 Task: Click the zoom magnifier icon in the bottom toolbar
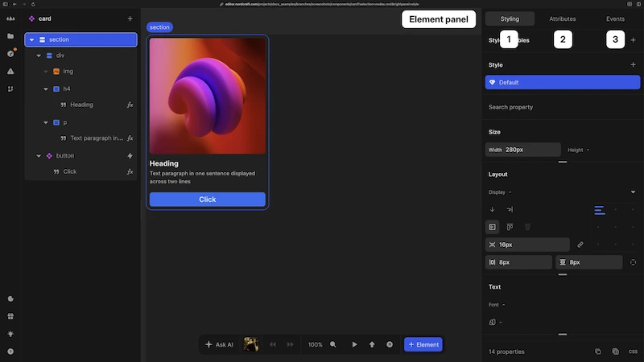pyautogui.click(x=333, y=344)
